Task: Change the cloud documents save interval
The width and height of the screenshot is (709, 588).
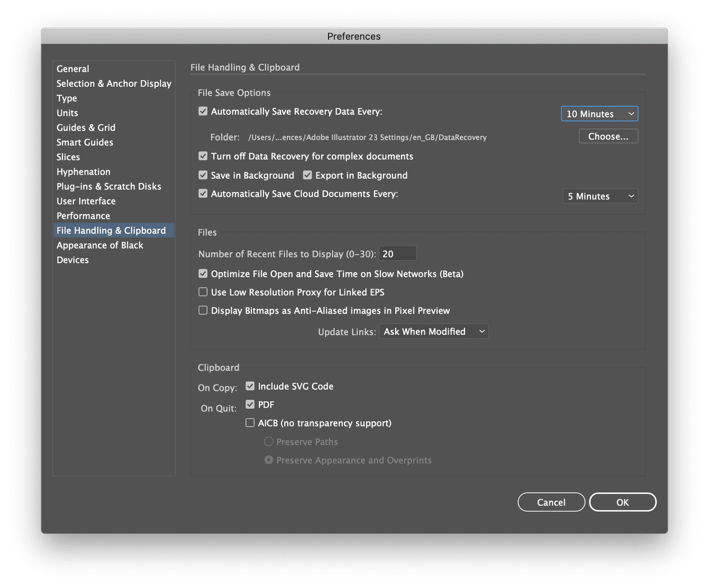Action: coord(600,196)
